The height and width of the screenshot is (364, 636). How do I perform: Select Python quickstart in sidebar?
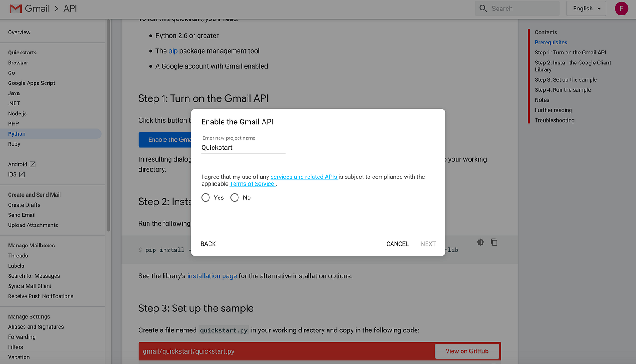[x=51, y=134]
